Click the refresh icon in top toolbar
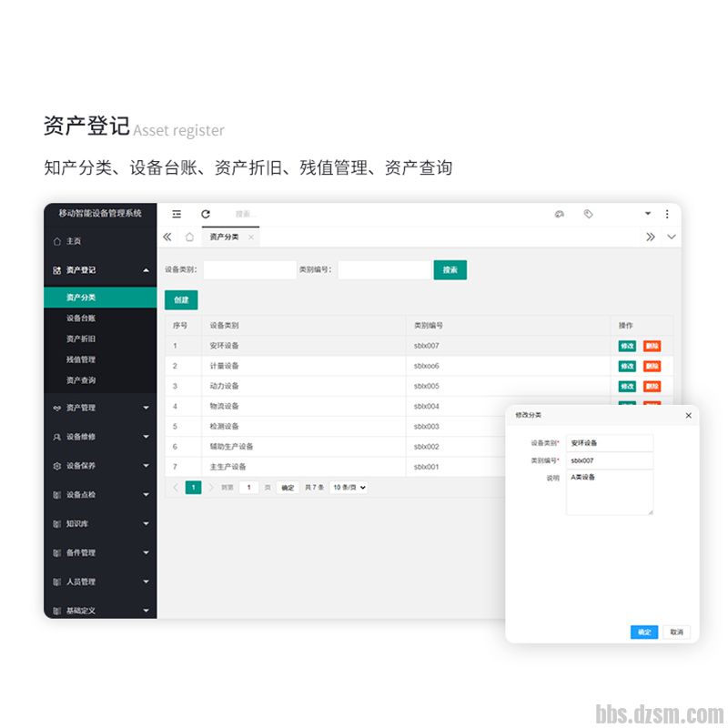Viewport: 728px width, 728px height. pyautogui.click(x=206, y=214)
